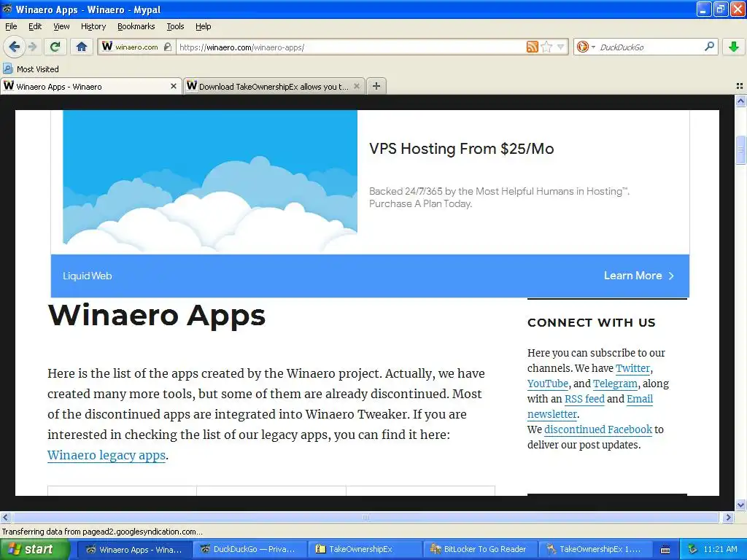Reload the current page
Viewport: 747px width, 560px height.
[55, 47]
